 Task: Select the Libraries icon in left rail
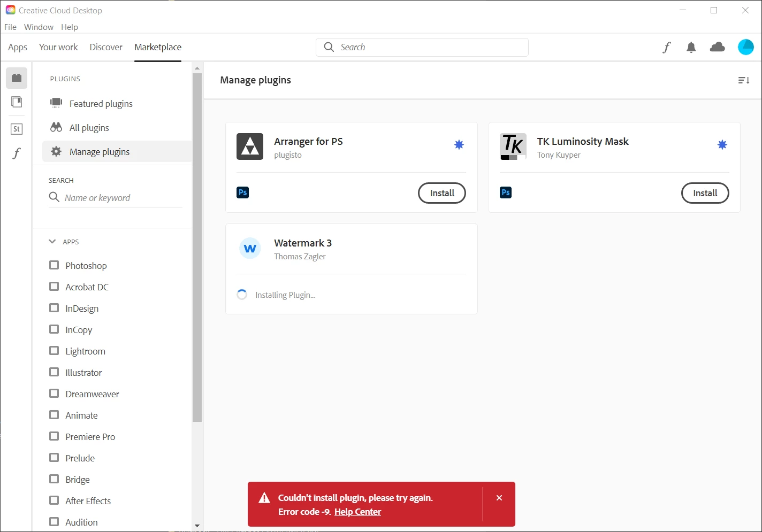tap(17, 102)
